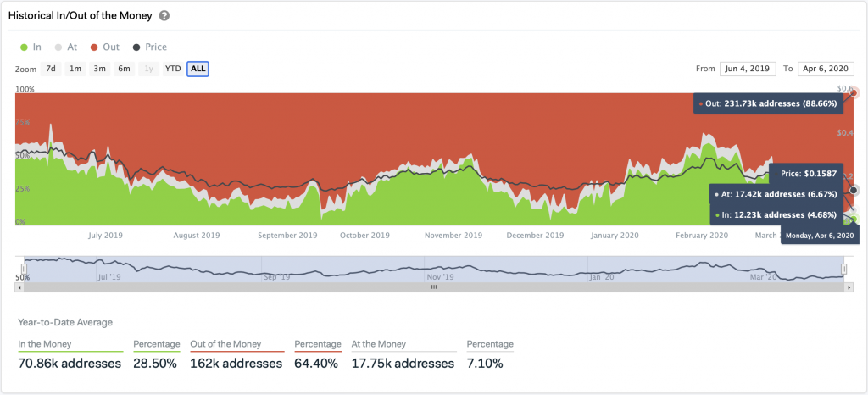
Task: Click the '64.40%' percentage value
Action: coord(316,364)
